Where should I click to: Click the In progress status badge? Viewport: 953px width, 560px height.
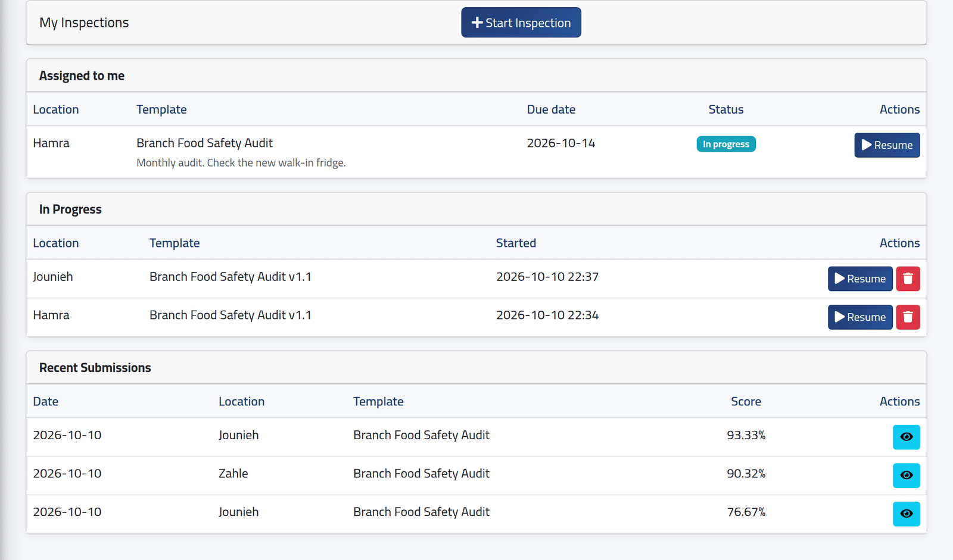pos(726,144)
